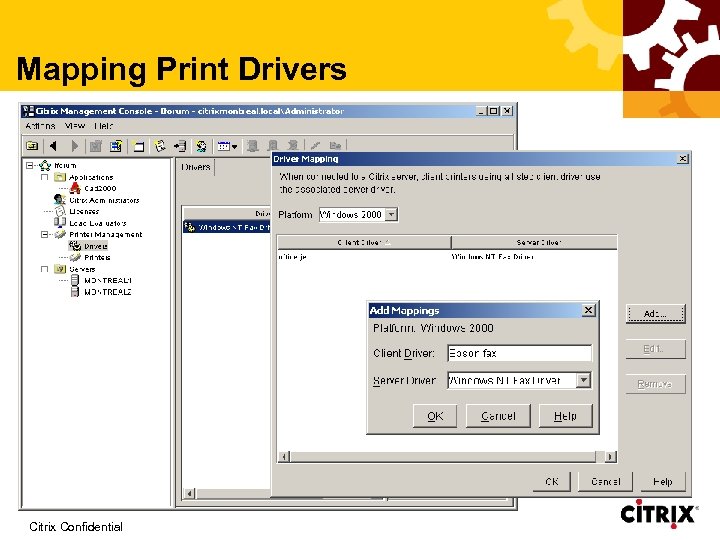Screen dimensions: 720x540
Task: Click the farm root node icon in tree
Action: 45,165
